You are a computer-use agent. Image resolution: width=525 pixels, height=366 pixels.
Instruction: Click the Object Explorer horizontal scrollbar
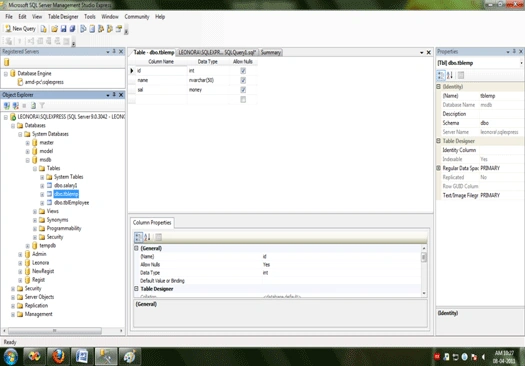coord(55,331)
